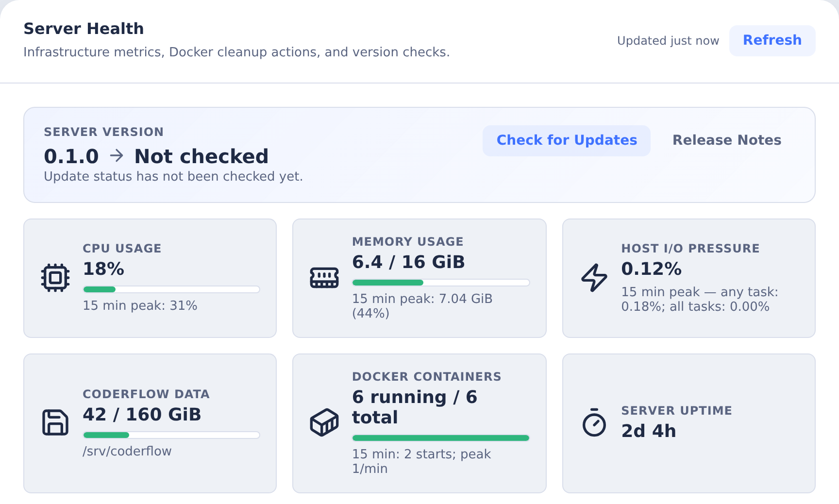Click '15 min peak: 7.04 GiB (44%)' text
Image resolution: width=839 pixels, height=504 pixels.
[422, 306]
